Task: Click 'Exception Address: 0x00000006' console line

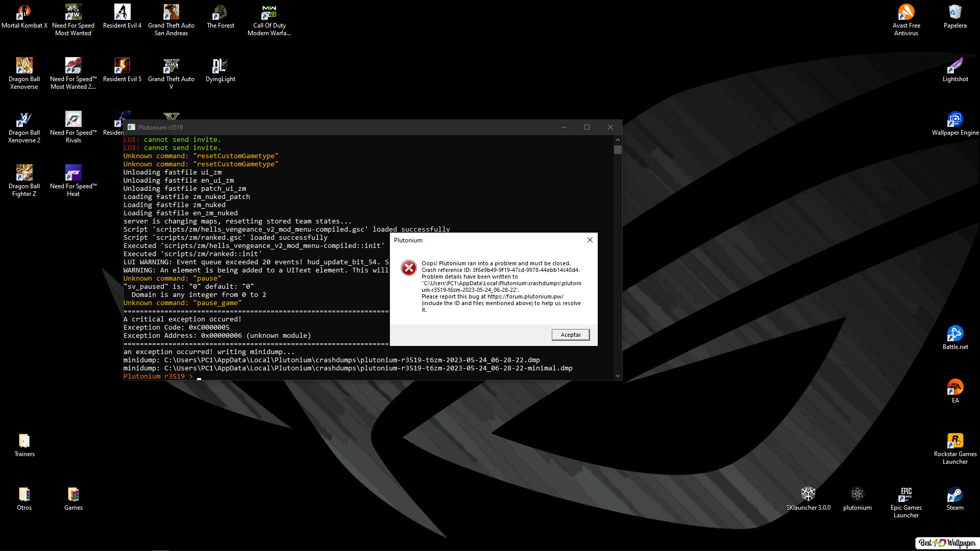Action: pyautogui.click(x=217, y=336)
